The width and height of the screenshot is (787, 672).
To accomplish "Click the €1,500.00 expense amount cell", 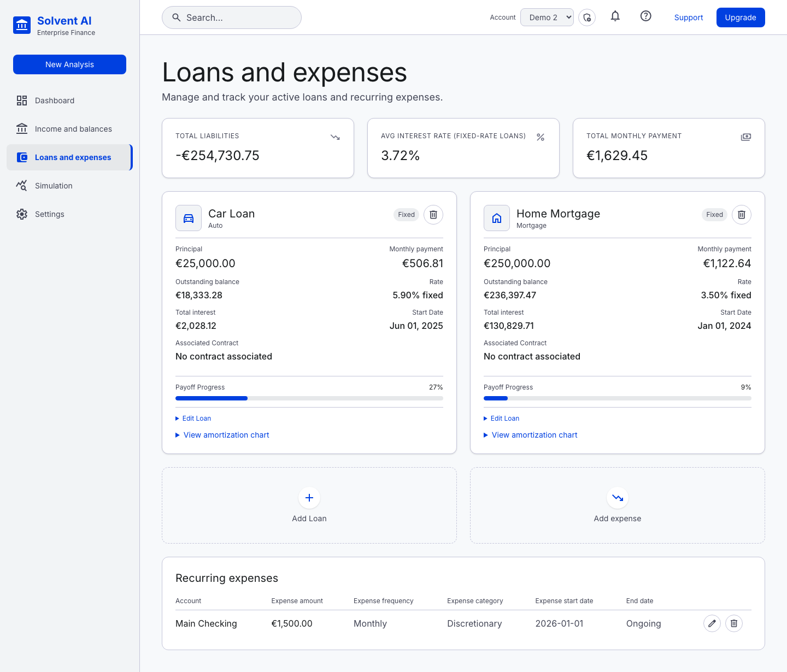I will click(292, 623).
